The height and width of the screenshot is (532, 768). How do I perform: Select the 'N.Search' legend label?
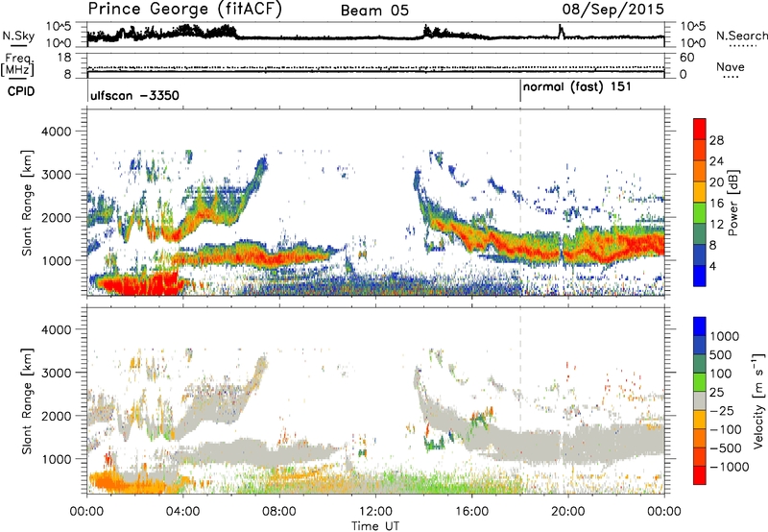point(741,36)
